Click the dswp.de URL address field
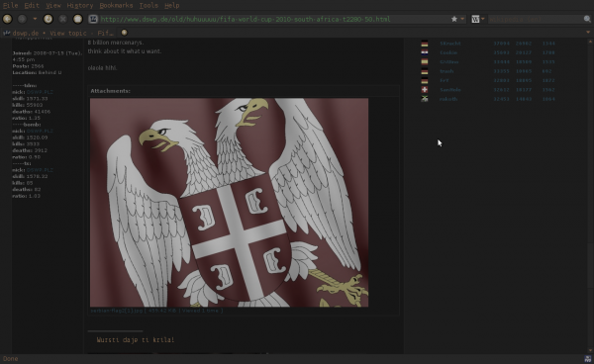The width and height of the screenshot is (594, 364). pyautogui.click(x=273, y=19)
